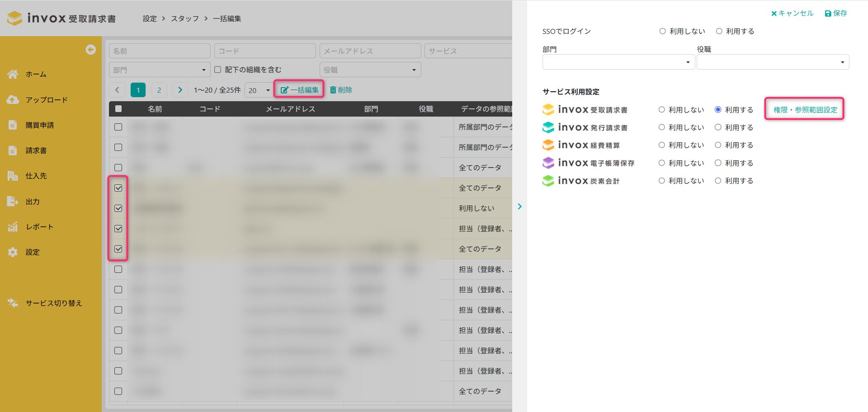Uncheck the row showing 利用しない
This screenshot has width=868, height=412.
(118, 208)
